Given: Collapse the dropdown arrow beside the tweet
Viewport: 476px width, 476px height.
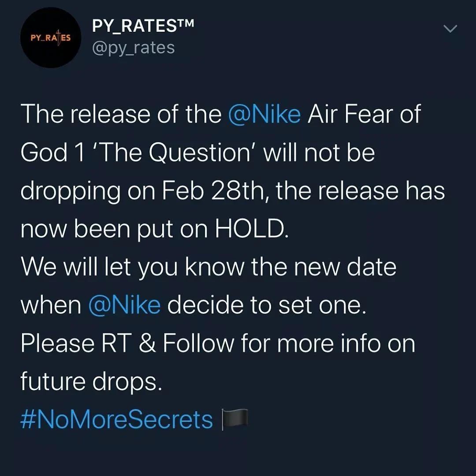Looking at the screenshot, I should 450,29.
